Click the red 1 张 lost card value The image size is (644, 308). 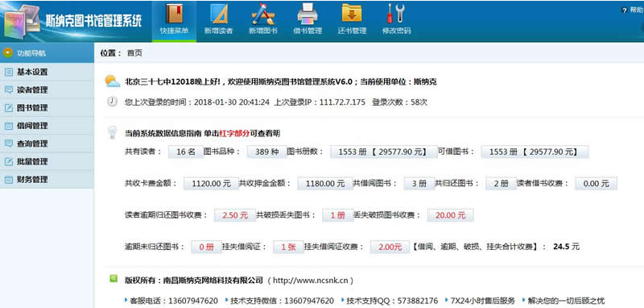(x=288, y=248)
